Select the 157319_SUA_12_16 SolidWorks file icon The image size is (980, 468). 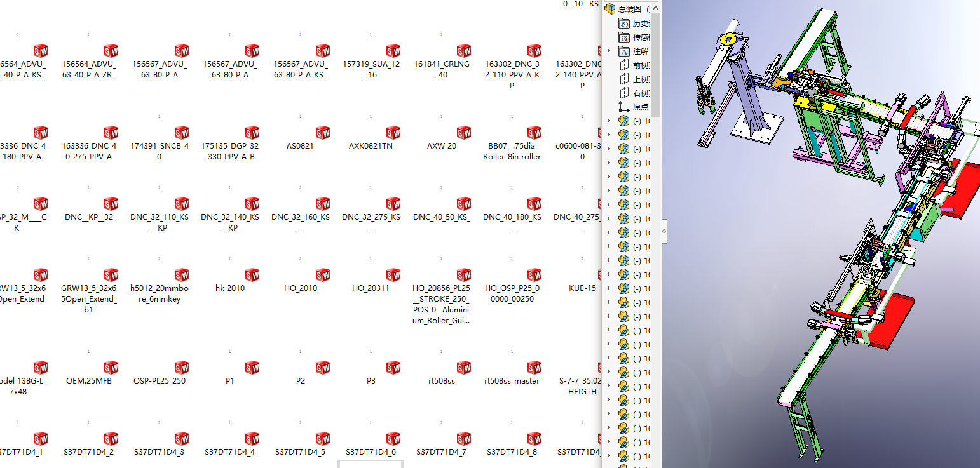click(x=393, y=51)
